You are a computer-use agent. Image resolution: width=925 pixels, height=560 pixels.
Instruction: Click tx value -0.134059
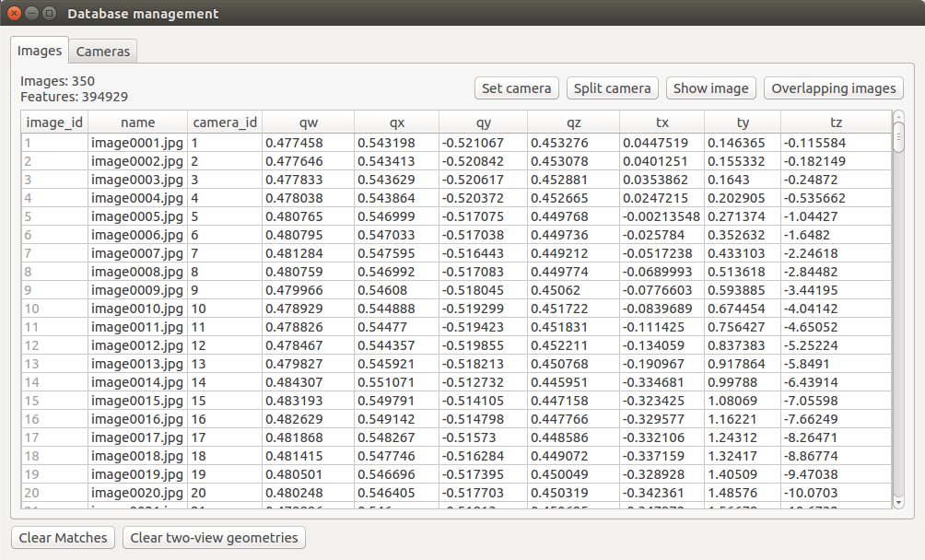[x=662, y=345]
